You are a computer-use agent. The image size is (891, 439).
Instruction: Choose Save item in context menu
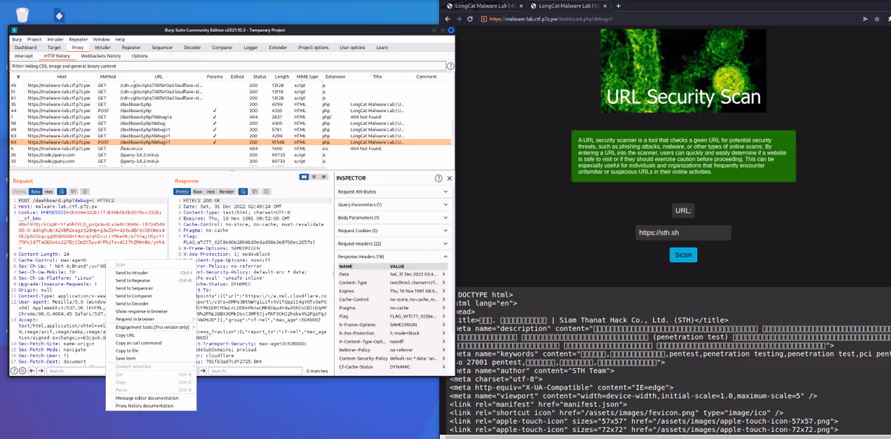pos(151,358)
